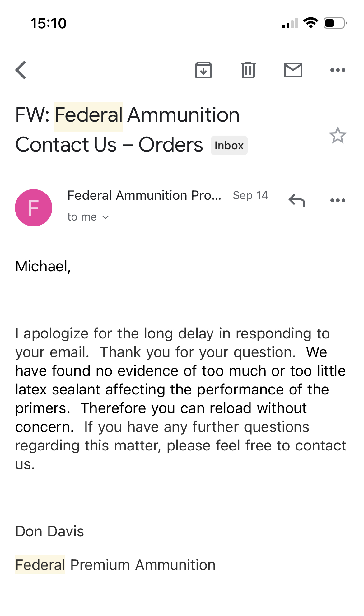Go back using the left chevron arrow

click(21, 70)
